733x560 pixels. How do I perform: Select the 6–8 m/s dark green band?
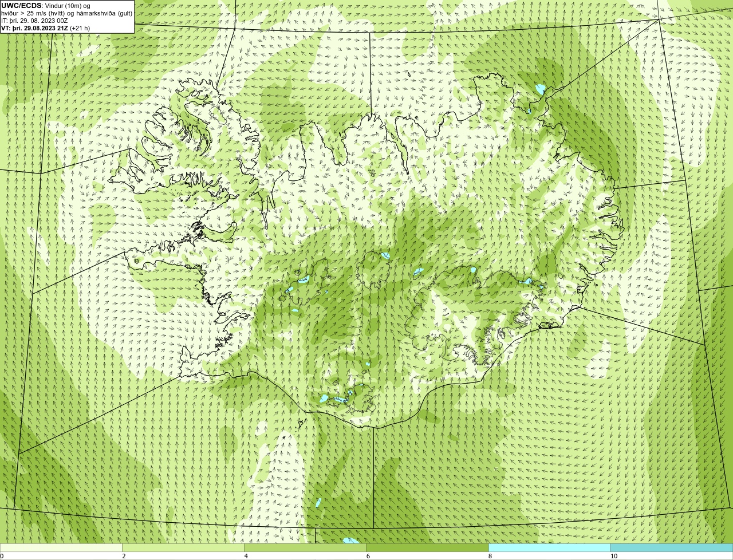coord(427,547)
